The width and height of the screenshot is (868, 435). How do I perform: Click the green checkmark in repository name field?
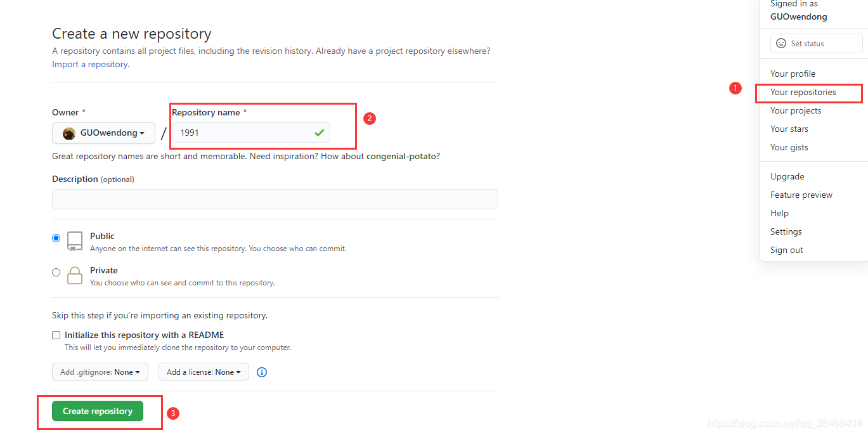pyautogui.click(x=319, y=133)
